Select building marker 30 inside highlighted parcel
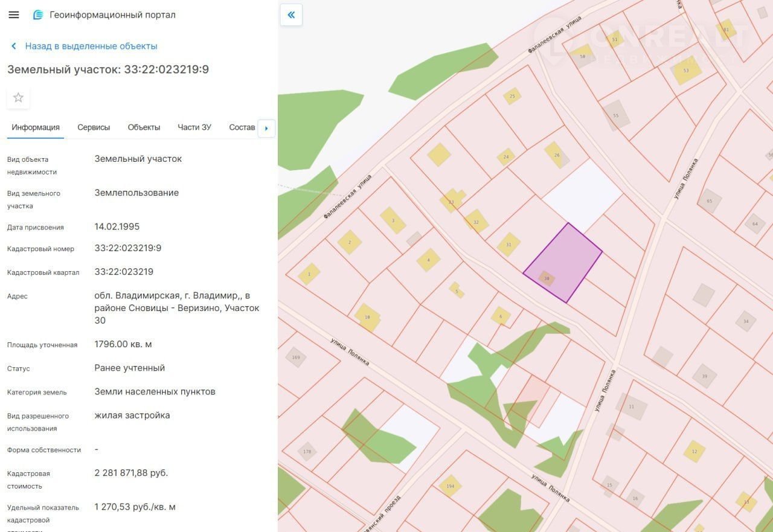The width and height of the screenshot is (773, 532). pyautogui.click(x=547, y=278)
